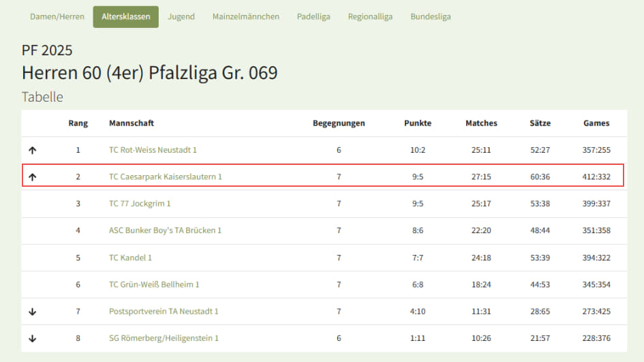This screenshot has width=644, height=362.
Task: Click games value 357:255
Action: point(596,150)
